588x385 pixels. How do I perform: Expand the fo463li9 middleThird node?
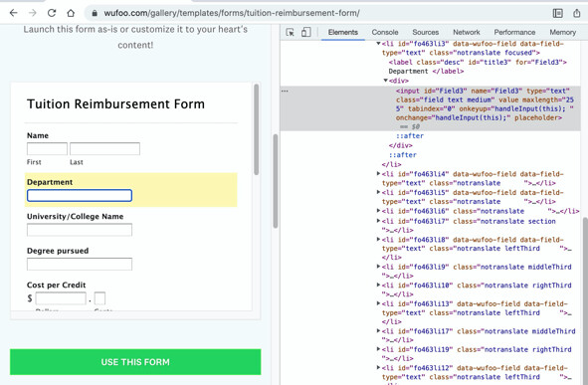coord(378,267)
